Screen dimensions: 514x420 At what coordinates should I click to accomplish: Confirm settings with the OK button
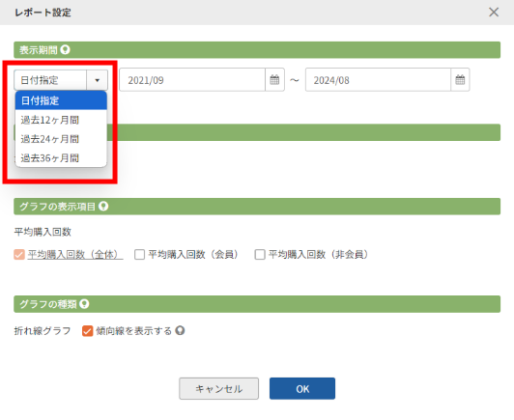[x=302, y=388]
